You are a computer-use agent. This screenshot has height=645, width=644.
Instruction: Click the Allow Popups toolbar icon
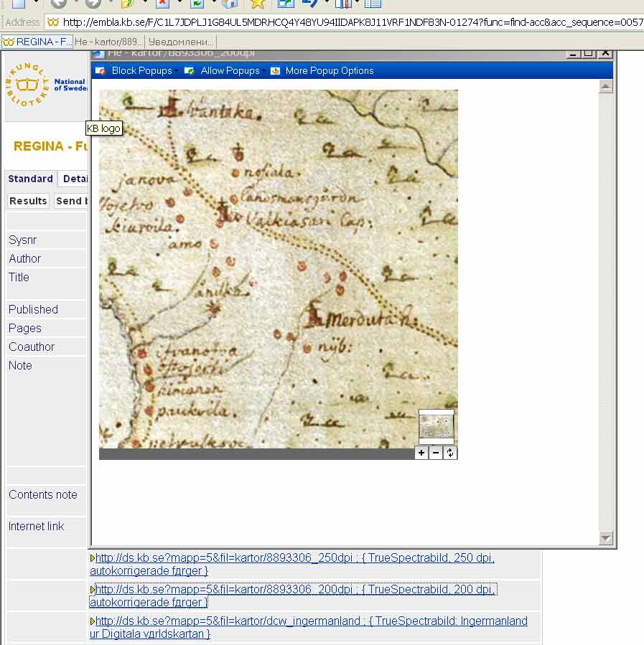pos(190,70)
